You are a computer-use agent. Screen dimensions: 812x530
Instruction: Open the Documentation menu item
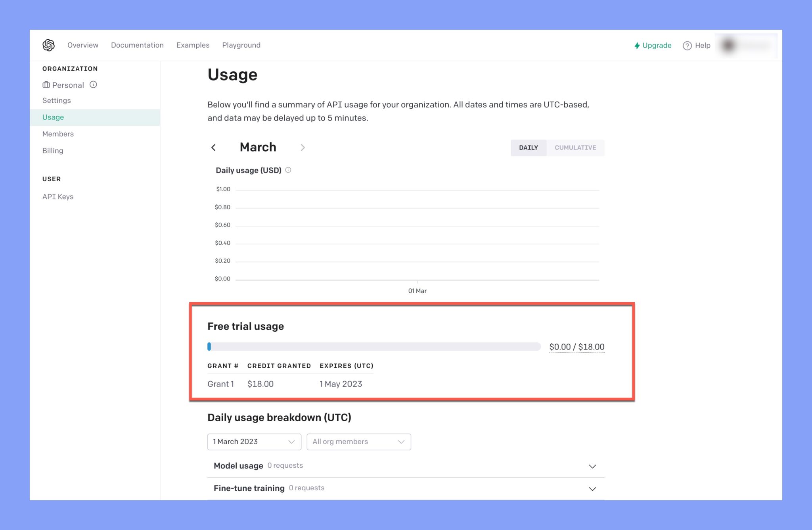click(x=137, y=45)
